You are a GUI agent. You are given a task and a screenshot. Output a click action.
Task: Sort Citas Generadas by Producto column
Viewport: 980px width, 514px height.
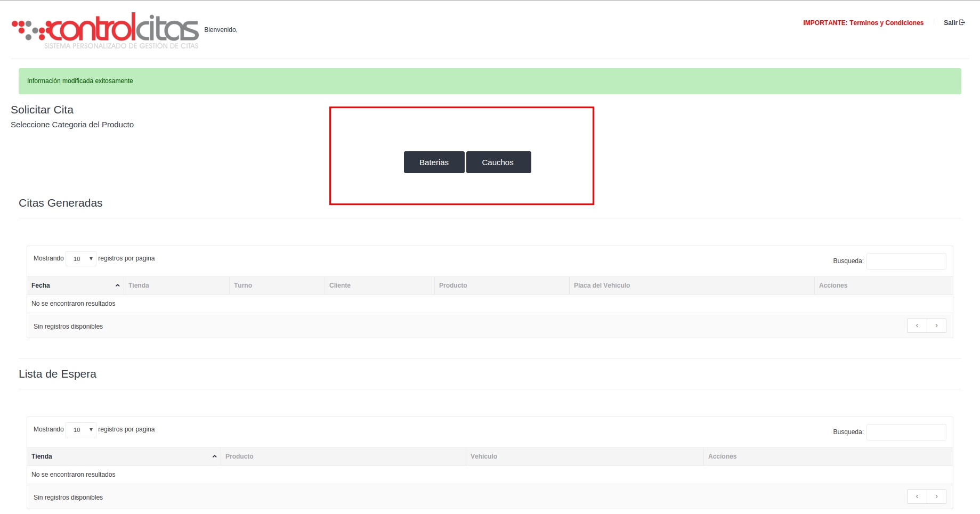tap(502, 285)
